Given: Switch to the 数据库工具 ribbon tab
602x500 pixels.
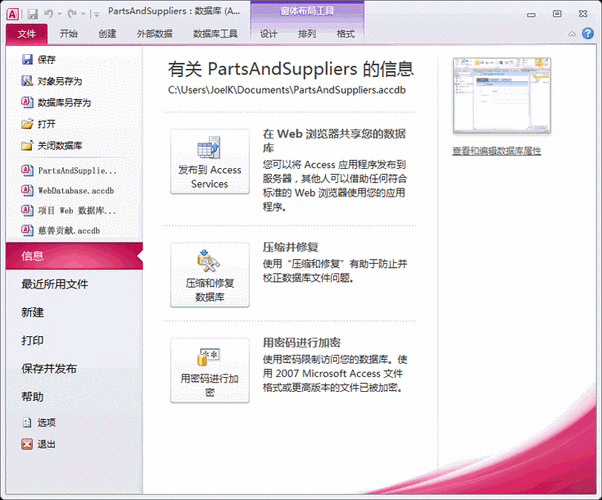Looking at the screenshot, I should click(215, 34).
